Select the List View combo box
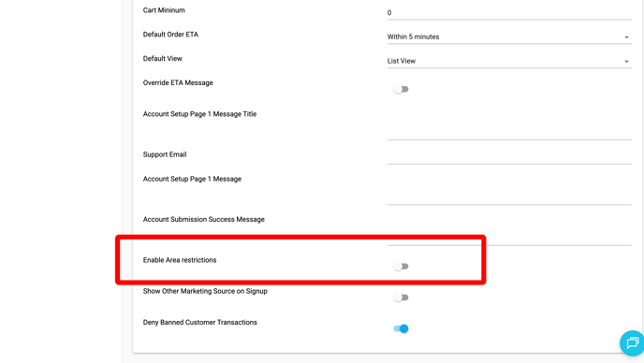Viewport: 644px width, 363px height. pos(509,61)
